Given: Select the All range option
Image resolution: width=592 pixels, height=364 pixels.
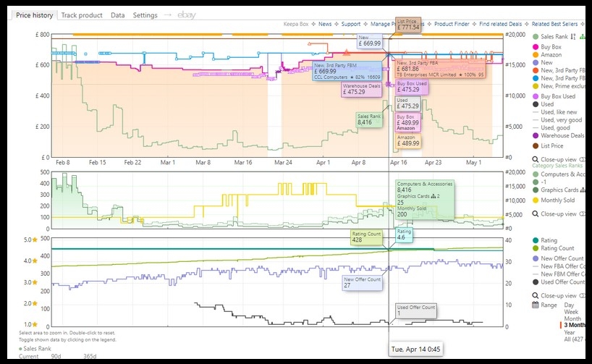Looking at the screenshot, I should (575, 339).
